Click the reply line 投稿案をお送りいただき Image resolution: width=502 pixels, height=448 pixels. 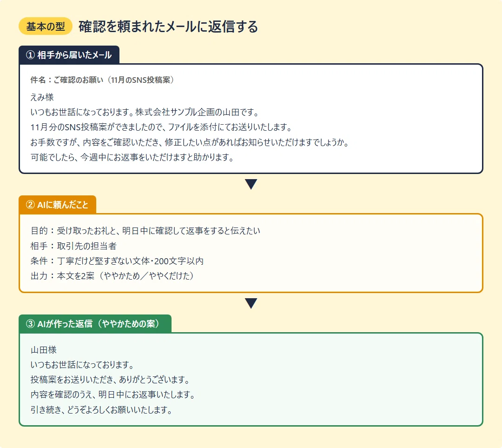click(x=110, y=380)
